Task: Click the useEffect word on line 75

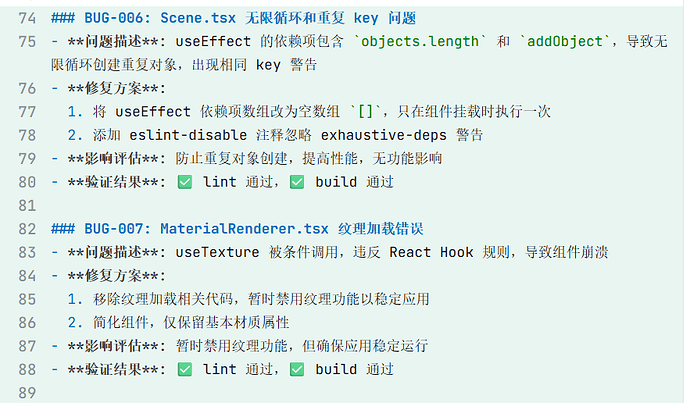Action: [213, 42]
